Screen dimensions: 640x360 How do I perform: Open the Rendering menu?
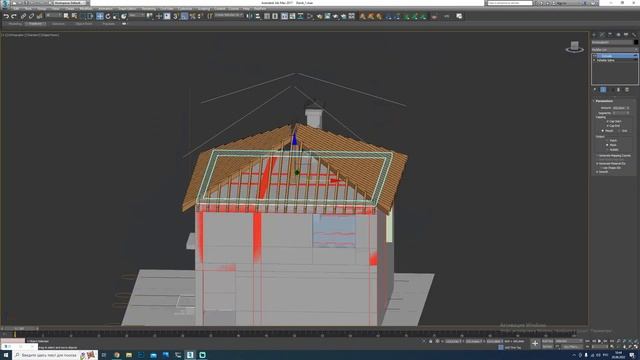(x=149, y=9)
